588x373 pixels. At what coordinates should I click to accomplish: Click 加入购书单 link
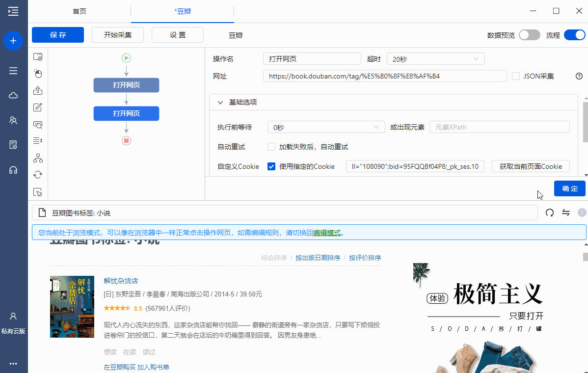[x=153, y=368]
